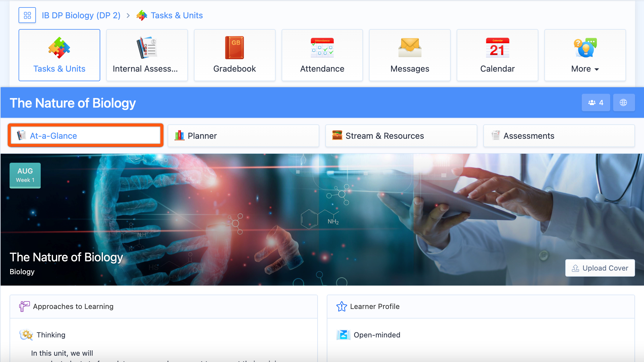This screenshot has height=362, width=644.
Task: Switch to the Stream & Resources tab
Action: [x=401, y=136]
